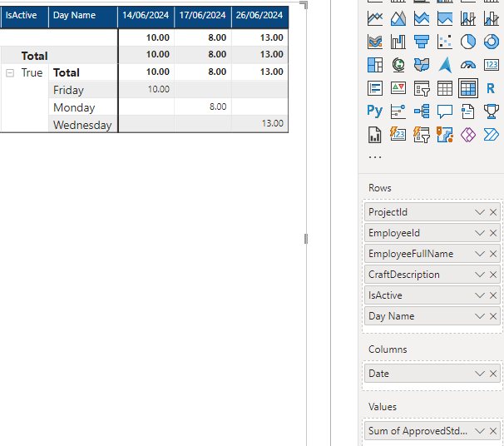
Task: Select the Gauge visual
Action: click(x=468, y=65)
